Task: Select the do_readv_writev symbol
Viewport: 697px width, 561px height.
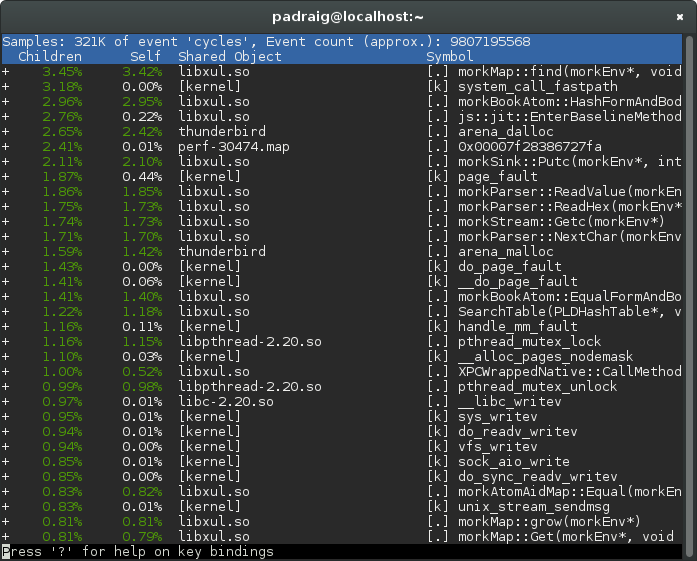Action: click(x=518, y=432)
